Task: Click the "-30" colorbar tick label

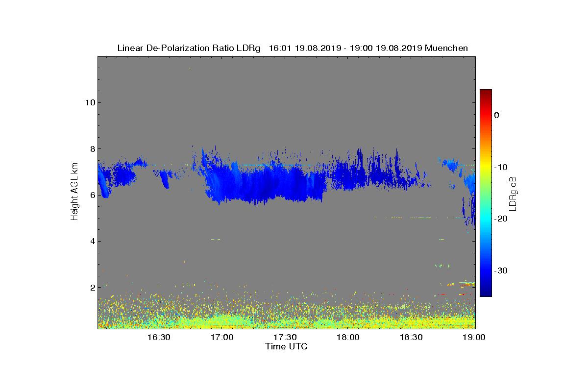Action: (502, 270)
